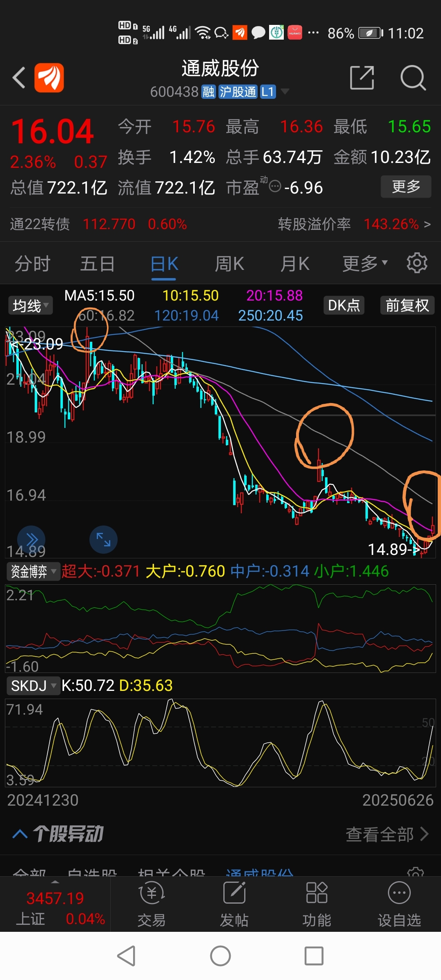
Task: Tap the 沪股通 badge
Action: point(238,92)
